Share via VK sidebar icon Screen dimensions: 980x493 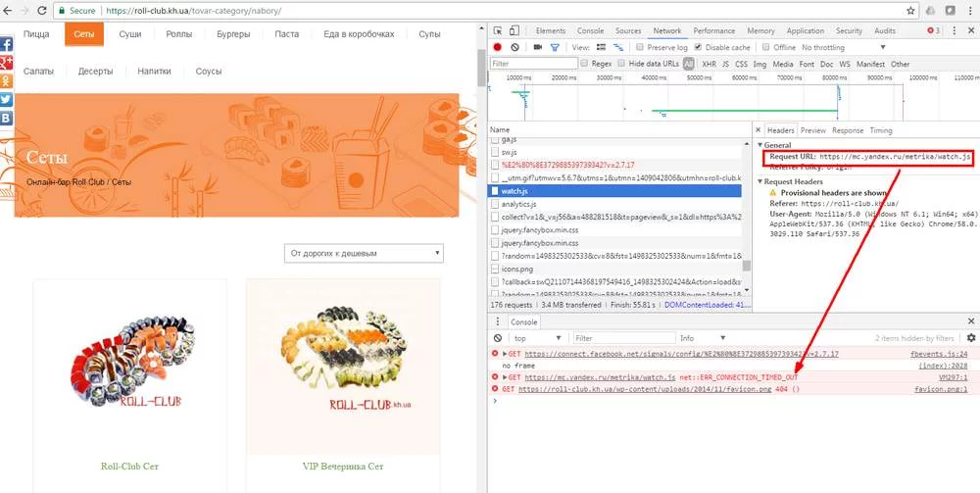(6, 119)
